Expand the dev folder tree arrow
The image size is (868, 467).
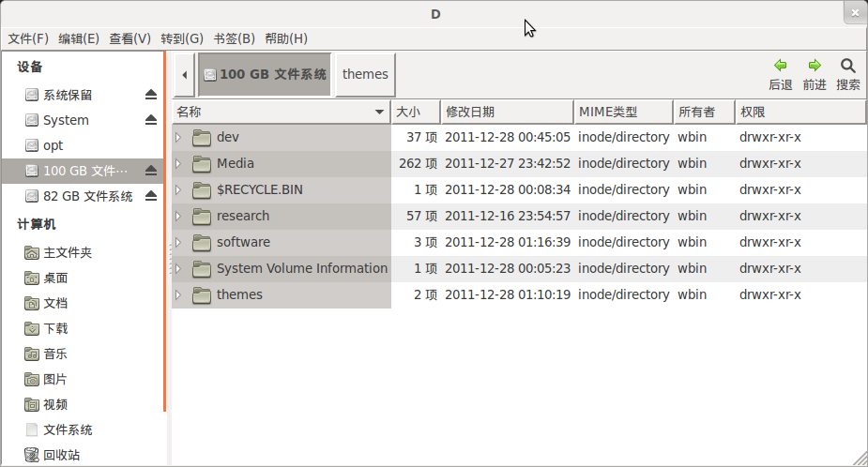pyautogui.click(x=178, y=137)
